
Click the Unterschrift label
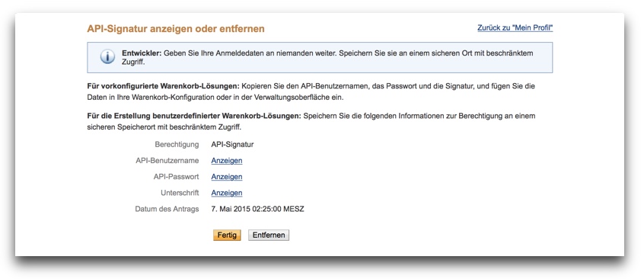pos(180,193)
